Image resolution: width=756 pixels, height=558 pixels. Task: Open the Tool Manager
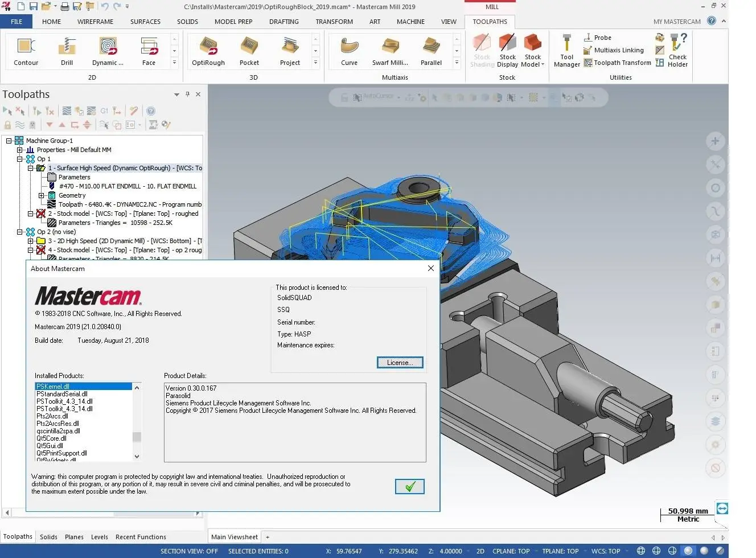(567, 51)
